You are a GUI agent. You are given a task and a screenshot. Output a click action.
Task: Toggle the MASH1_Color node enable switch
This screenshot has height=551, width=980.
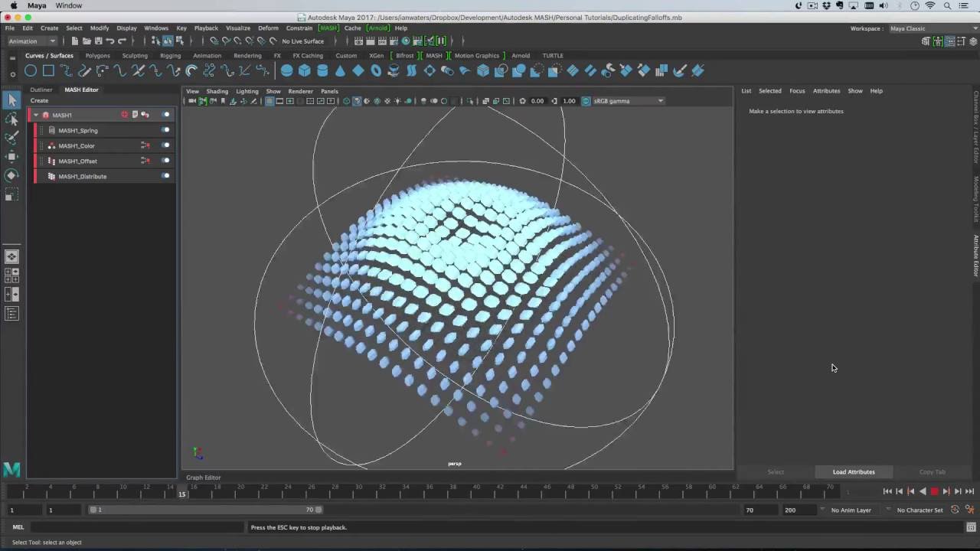tap(165, 145)
